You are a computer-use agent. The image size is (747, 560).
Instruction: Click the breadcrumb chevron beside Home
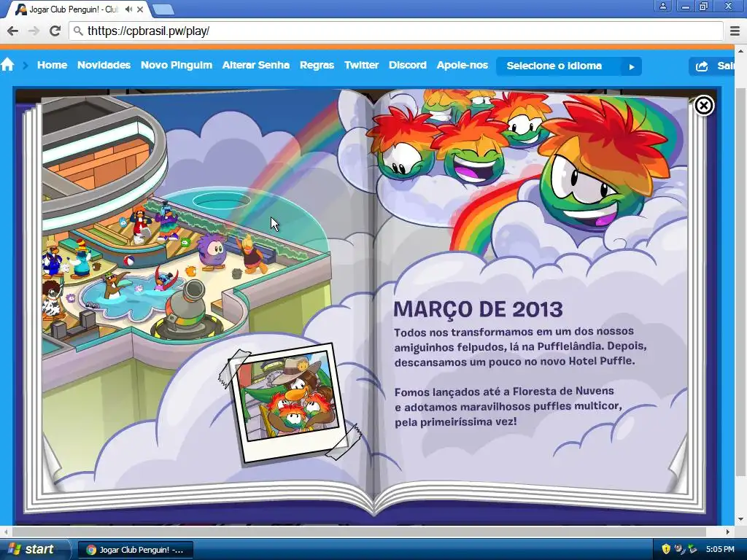(x=26, y=65)
